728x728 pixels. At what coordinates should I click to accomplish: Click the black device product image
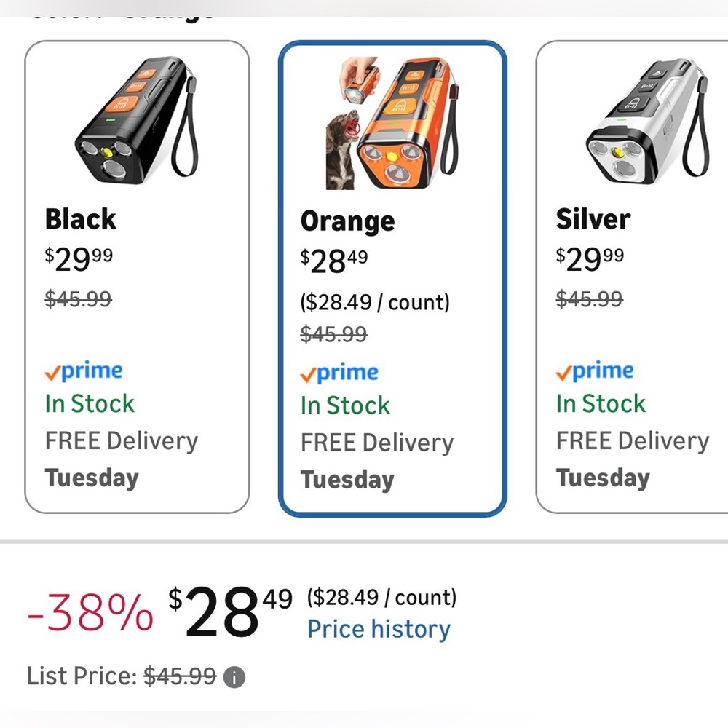click(x=137, y=119)
